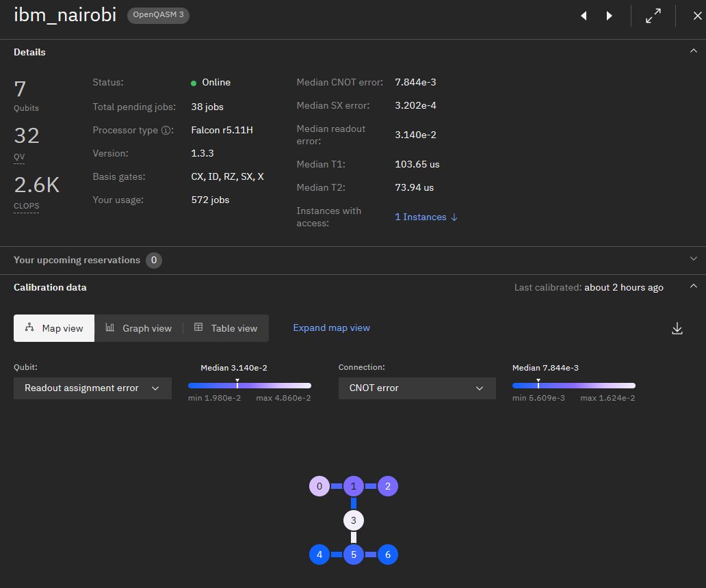
Task: Click Median SX error value 3.202e-4
Action: 415,105
